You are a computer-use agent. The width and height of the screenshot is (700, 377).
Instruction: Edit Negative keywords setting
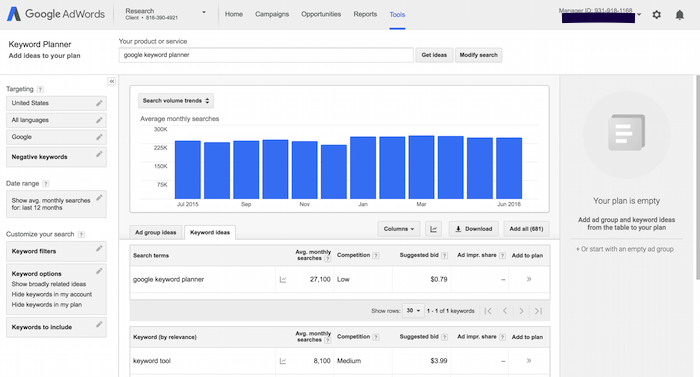[99, 154]
